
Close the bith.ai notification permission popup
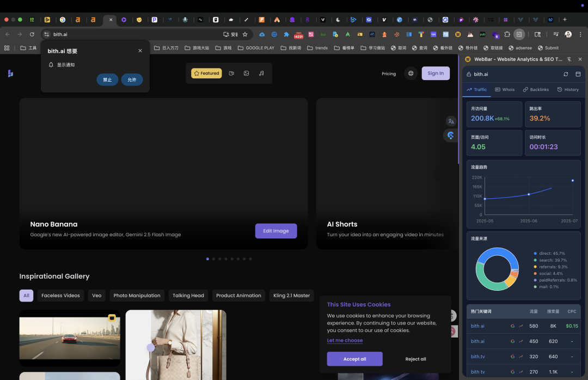pos(140,51)
